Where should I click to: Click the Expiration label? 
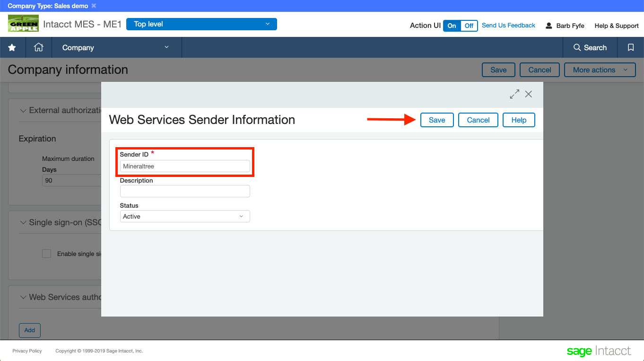[37, 139]
